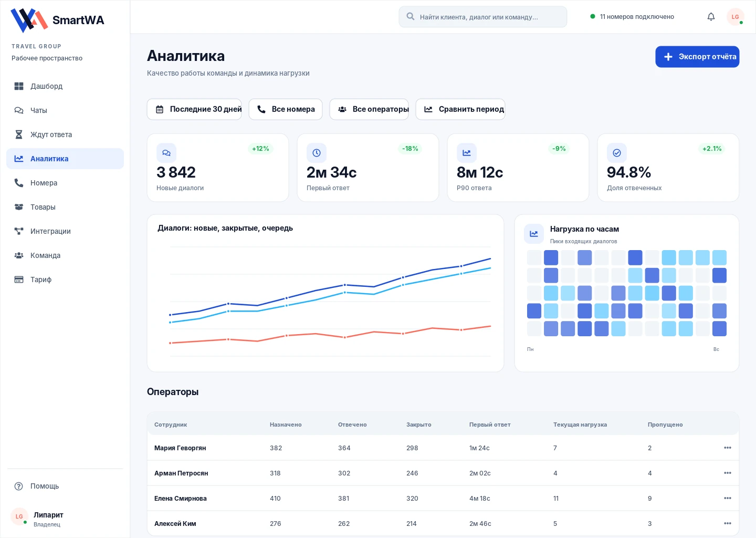
Task: Click the Новые диалоги card chat icon
Action: pos(166,153)
